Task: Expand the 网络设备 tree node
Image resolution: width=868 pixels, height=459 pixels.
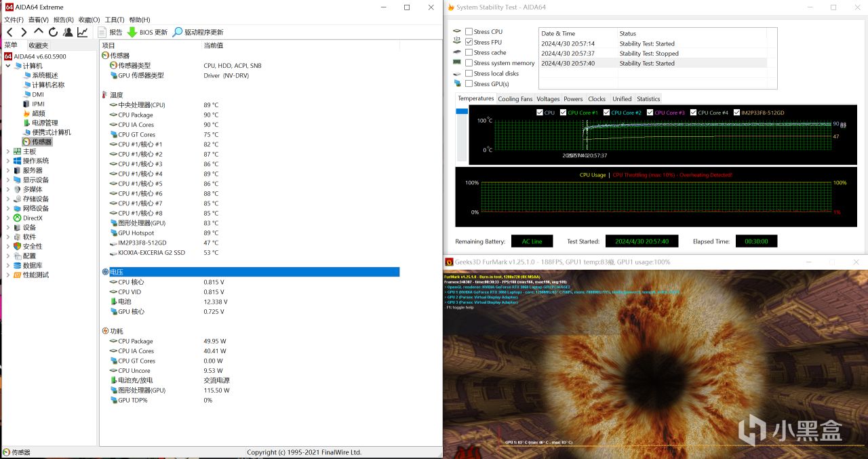Action: (x=8, y=208)
